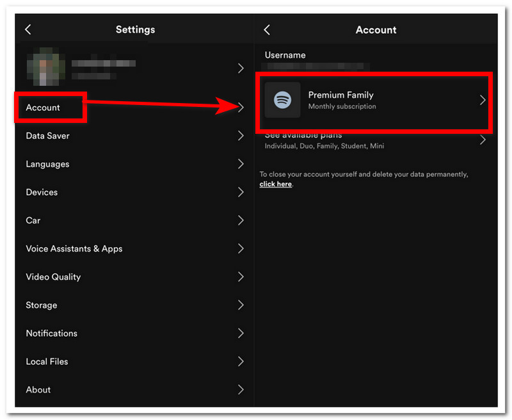Click the Storage row chevron
Image resolution: width=512 pixels, height=420 pixels.
point(241,305)
